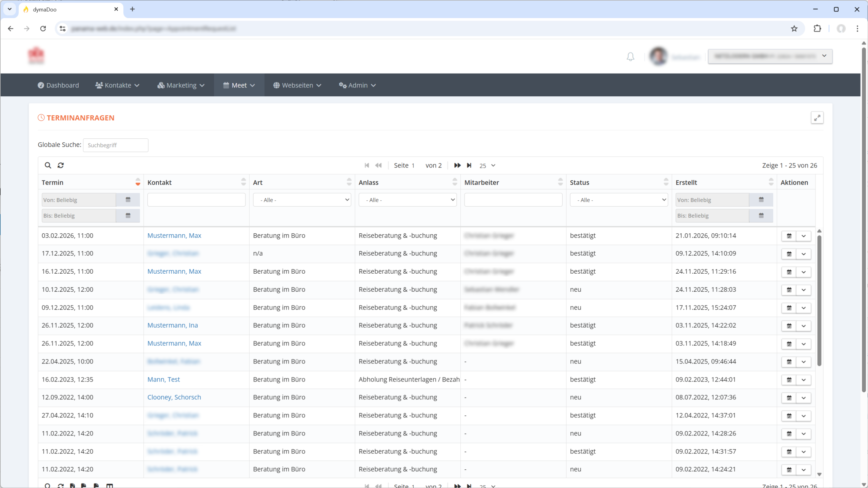The image size is (868, 488).
Task: Open calendar picker for Termin Von filter
Action: pyautogui.click(x=128, y=200)
